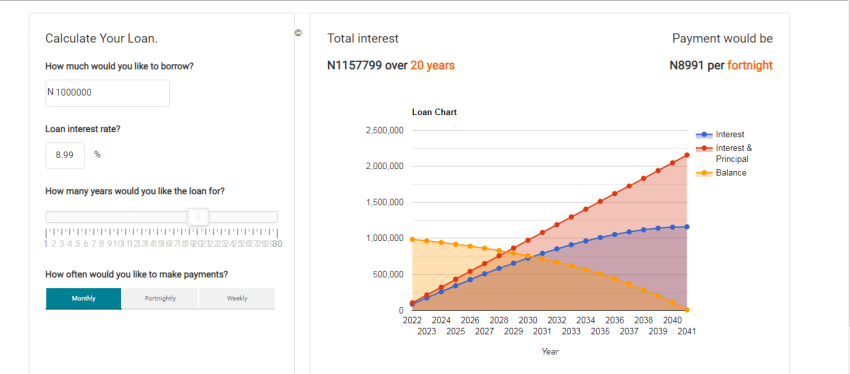This screenshot has width=850, height=374.
Task: Click the '2041' x-axis label
Action: click(687, 331)
